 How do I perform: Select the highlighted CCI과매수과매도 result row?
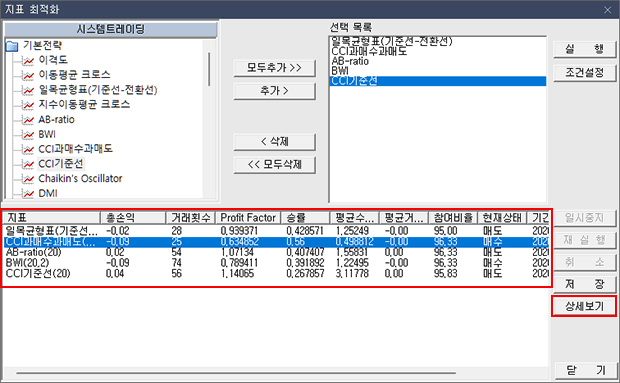(x=276, y=241)
